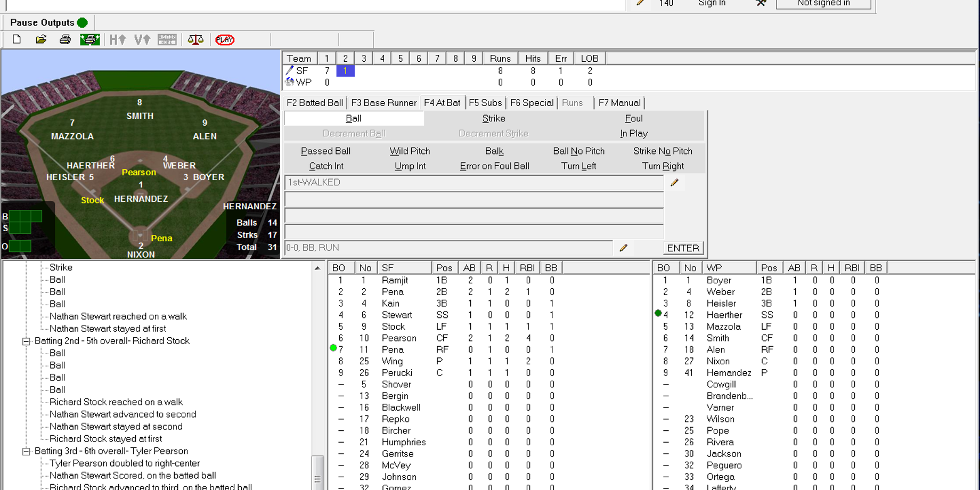980x490 pixels.
Task: Click the WP team icon in scoreboard
Action: (x=290, y=82)
